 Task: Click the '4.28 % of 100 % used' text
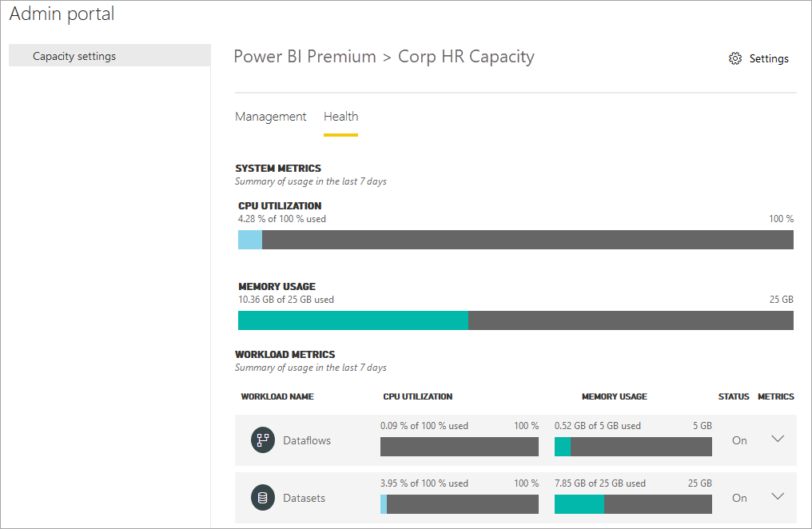click(x=281, y=219)
